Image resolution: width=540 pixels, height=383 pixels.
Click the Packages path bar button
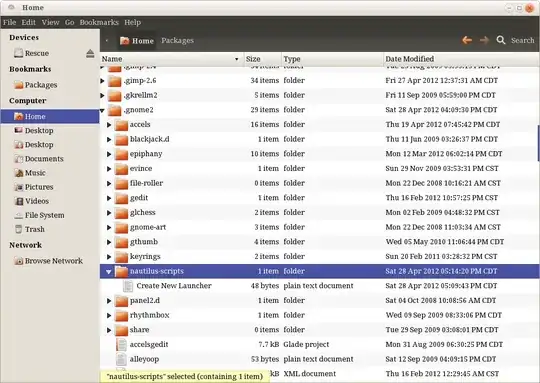(x=177, y=41)
